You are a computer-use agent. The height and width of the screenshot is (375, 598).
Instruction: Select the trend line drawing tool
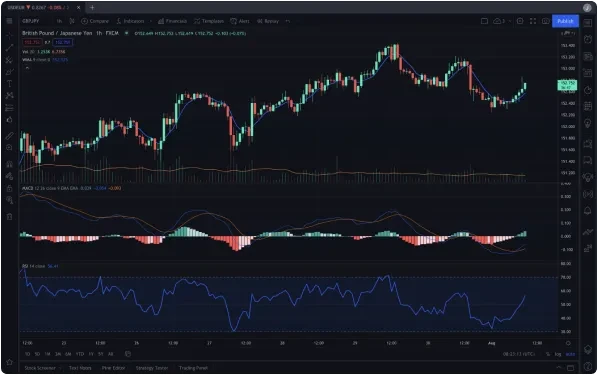(x=10, y=48)
